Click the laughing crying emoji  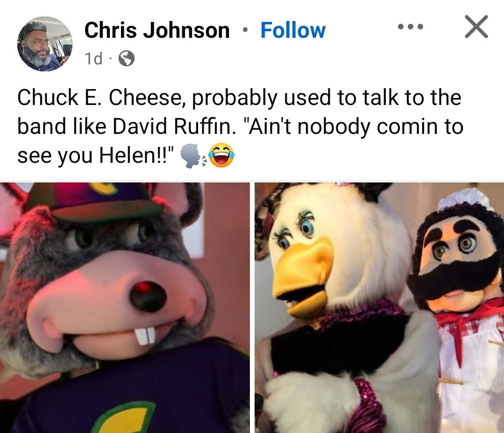[x=221, y=155]
